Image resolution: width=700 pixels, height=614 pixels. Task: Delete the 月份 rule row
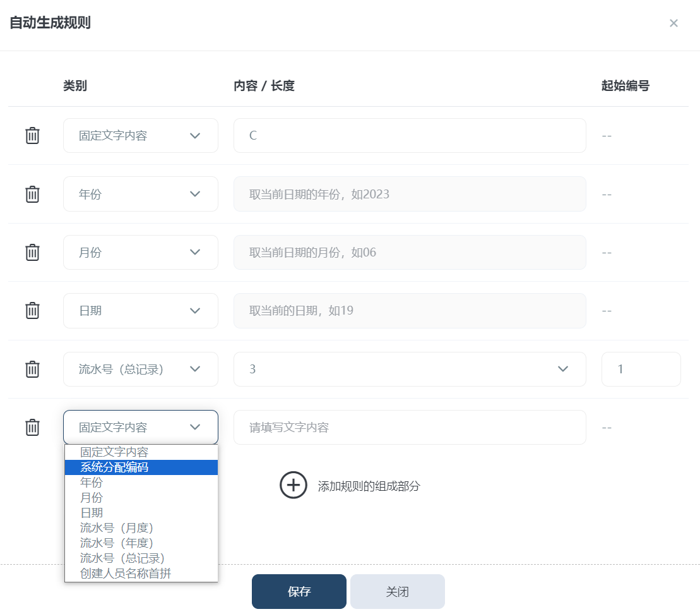(32, 252)
